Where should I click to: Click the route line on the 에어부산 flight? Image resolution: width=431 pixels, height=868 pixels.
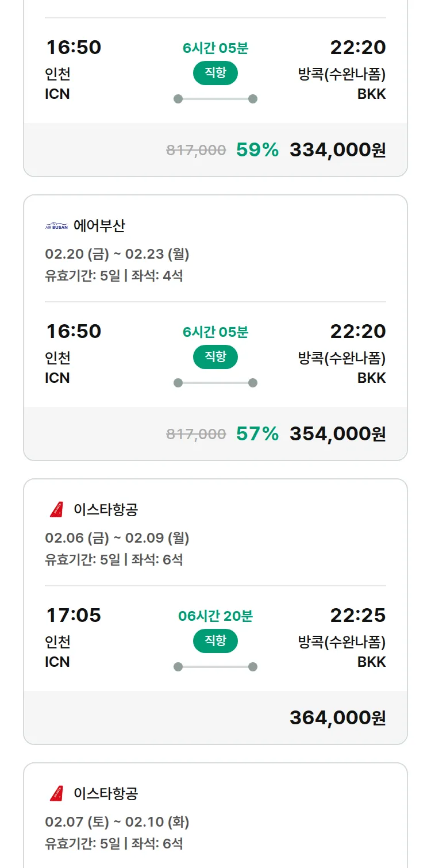coord(215,383)
